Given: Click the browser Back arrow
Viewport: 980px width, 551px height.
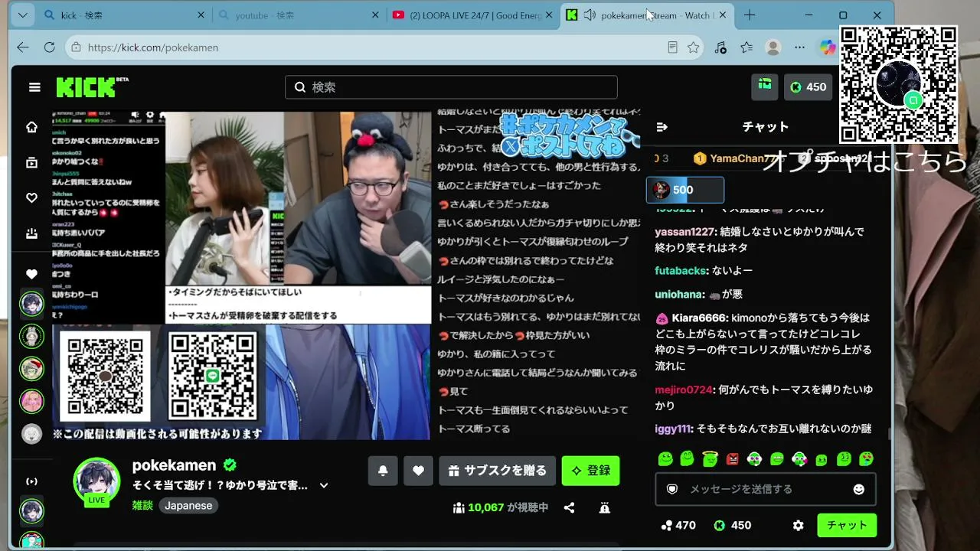Looking at the screenshot, I should (23, 47).
